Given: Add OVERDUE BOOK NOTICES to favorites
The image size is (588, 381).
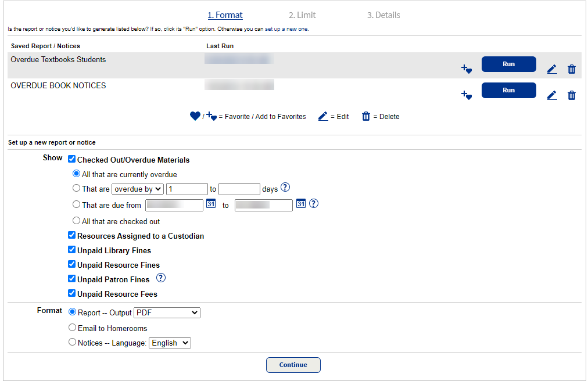Looking at the screenshot, I should (466, 95).
